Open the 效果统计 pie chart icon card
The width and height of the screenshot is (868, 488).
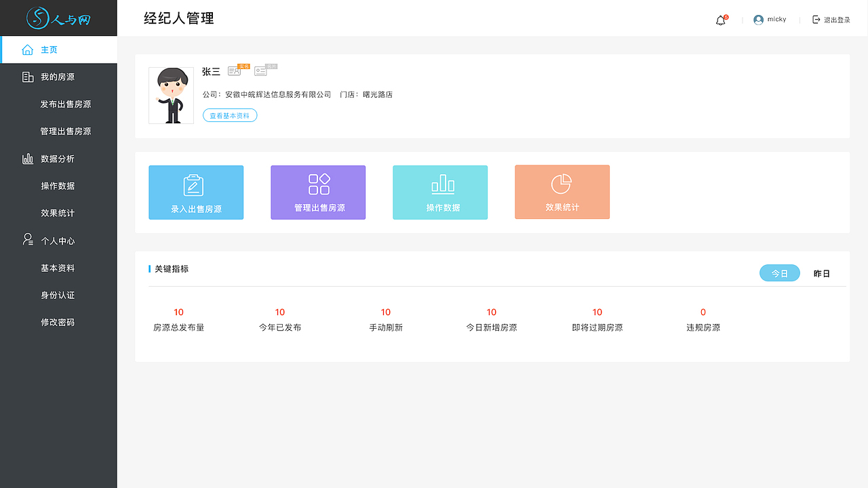click(562, 192)
